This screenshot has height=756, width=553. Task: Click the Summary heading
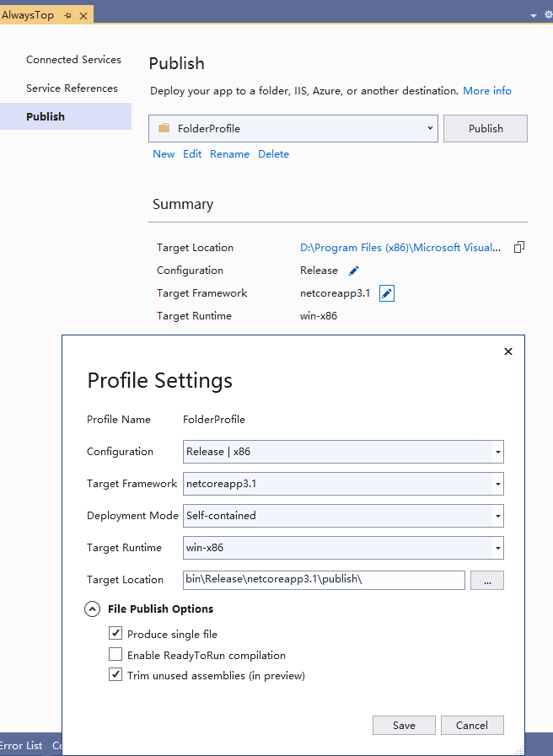tap(183, 205)
